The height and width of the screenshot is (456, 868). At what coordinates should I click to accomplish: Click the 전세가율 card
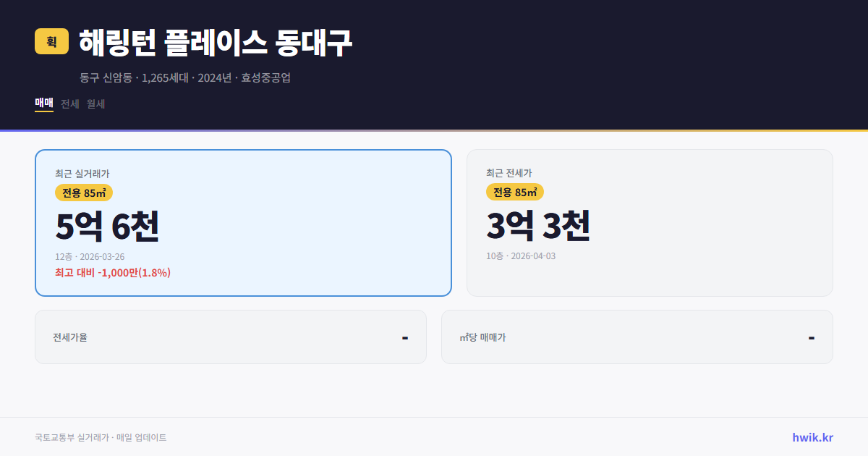[231, 337]
